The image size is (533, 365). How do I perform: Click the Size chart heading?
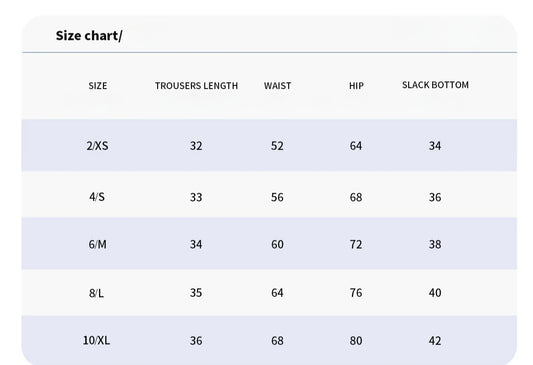89,36
